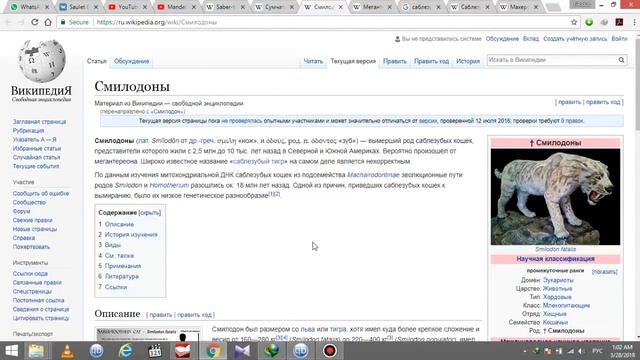
Task: Follow the льва link in description
Action: click(308, 329)
